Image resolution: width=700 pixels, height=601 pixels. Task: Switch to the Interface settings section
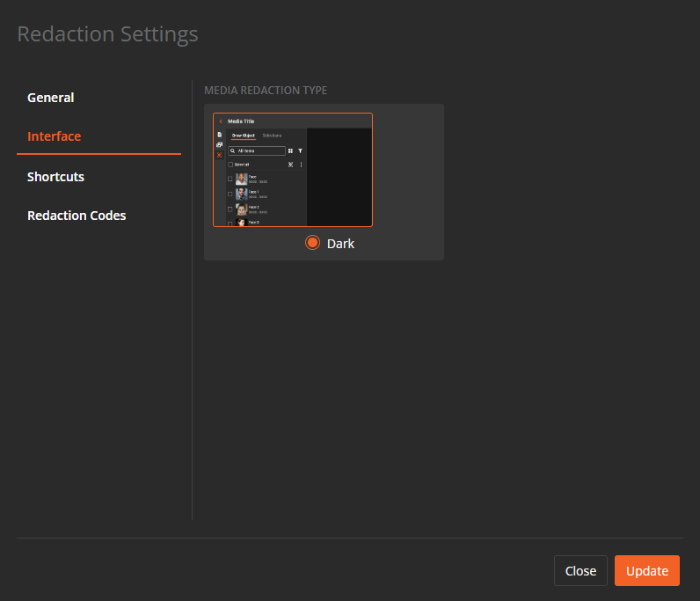click(x=55, y=136)
